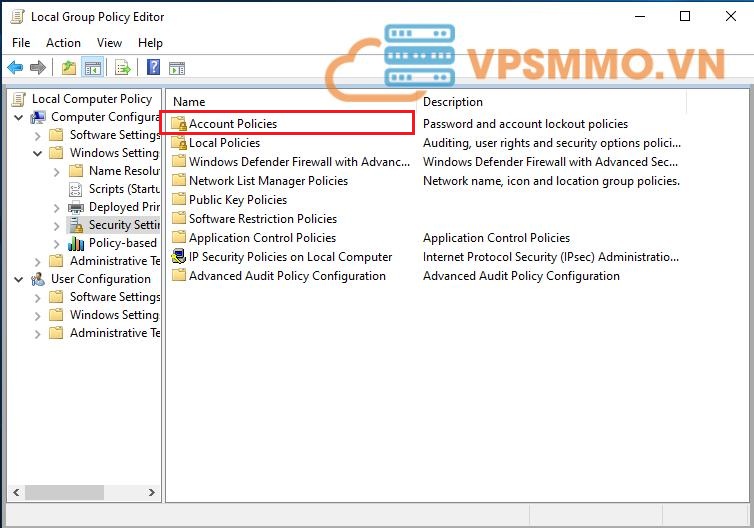Expand the Name Resolution Policy node

(x=57, y=171)
